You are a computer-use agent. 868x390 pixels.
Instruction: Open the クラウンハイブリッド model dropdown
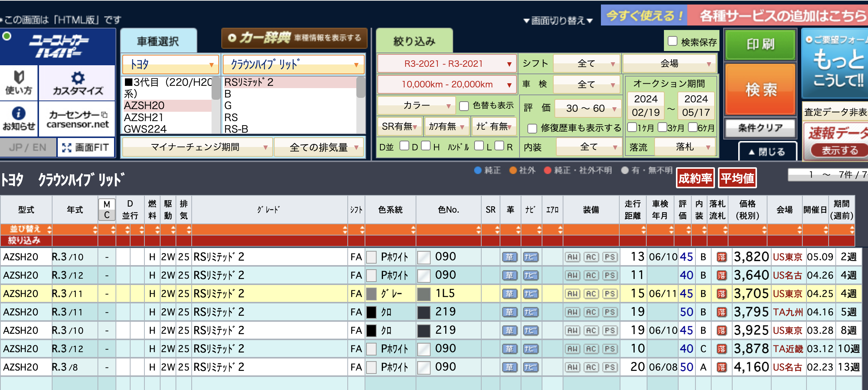coord(293,64)
